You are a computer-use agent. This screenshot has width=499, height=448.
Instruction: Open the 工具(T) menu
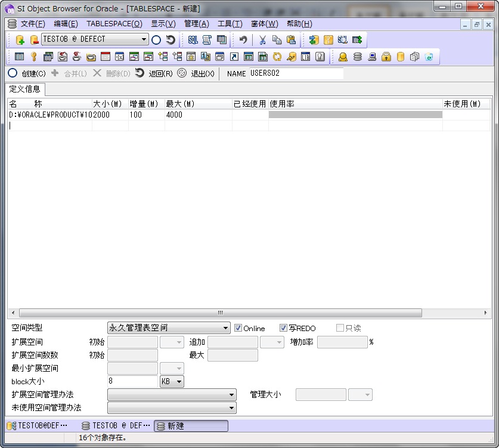pyautogui.click(x=230, y=24)
